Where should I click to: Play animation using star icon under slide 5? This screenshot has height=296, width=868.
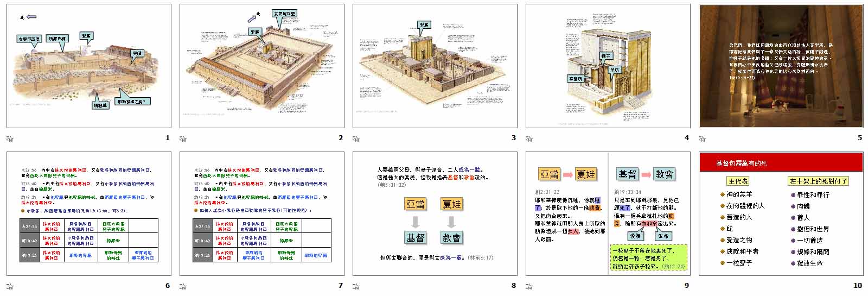tap(702, 138)
